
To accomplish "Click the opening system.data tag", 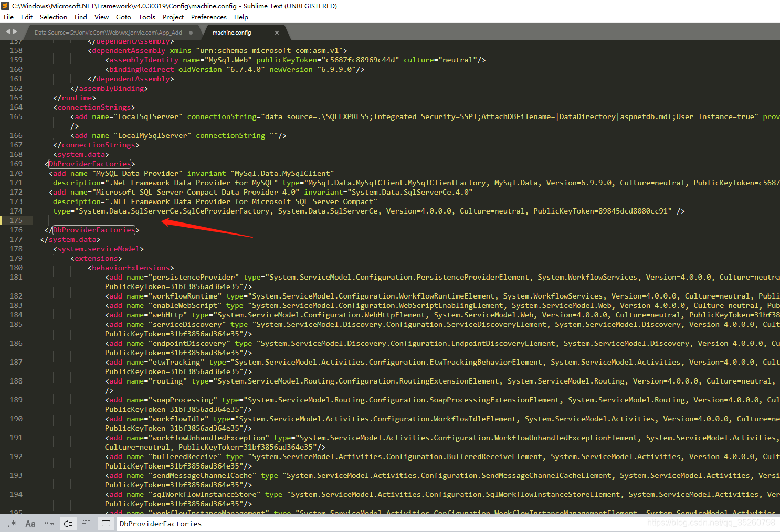I will (81, 154).
